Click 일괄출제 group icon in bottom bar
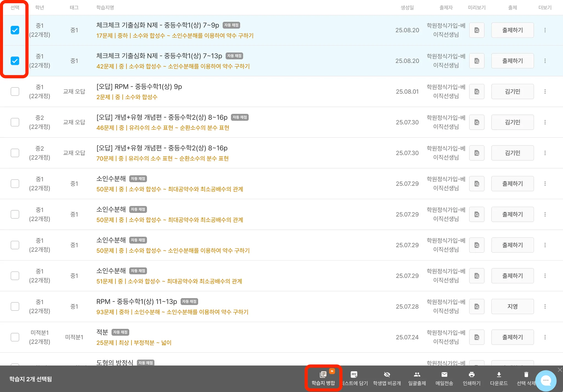Viewport: 563px width, 392px height. pos(417,374)
